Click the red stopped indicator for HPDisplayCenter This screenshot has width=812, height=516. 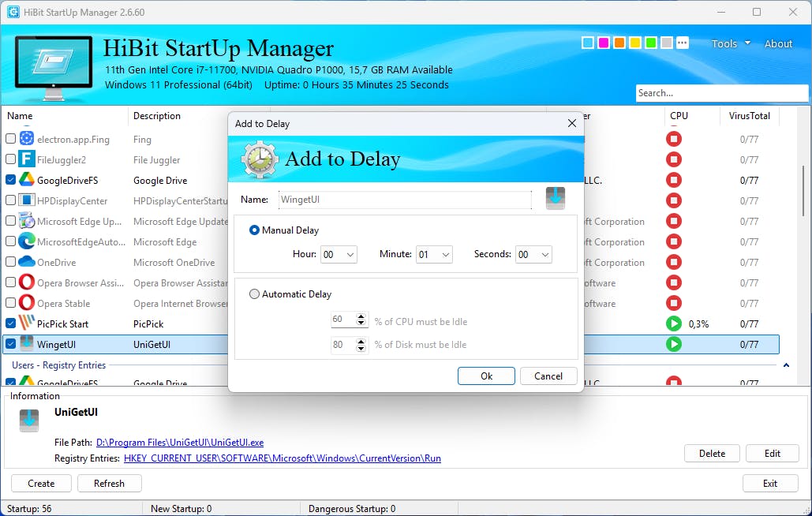pyautogui.click(x=674, y=200)
